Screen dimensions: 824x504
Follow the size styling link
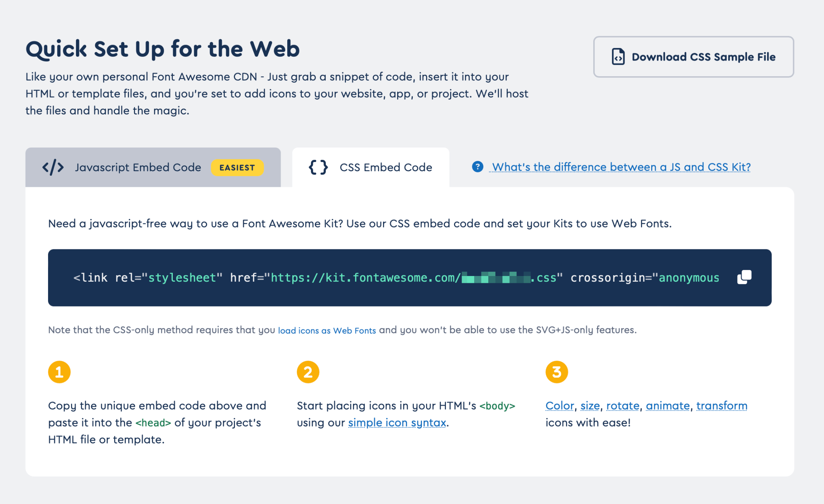click(590, 405)
